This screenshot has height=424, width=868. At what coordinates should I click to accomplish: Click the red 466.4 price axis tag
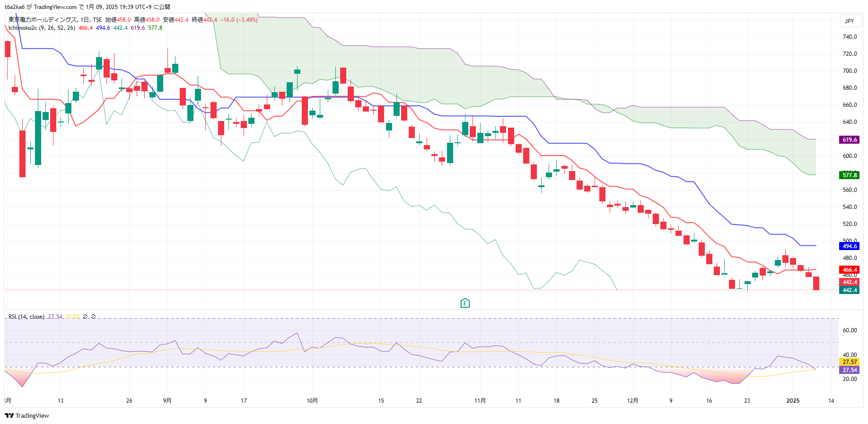[849, 270]
